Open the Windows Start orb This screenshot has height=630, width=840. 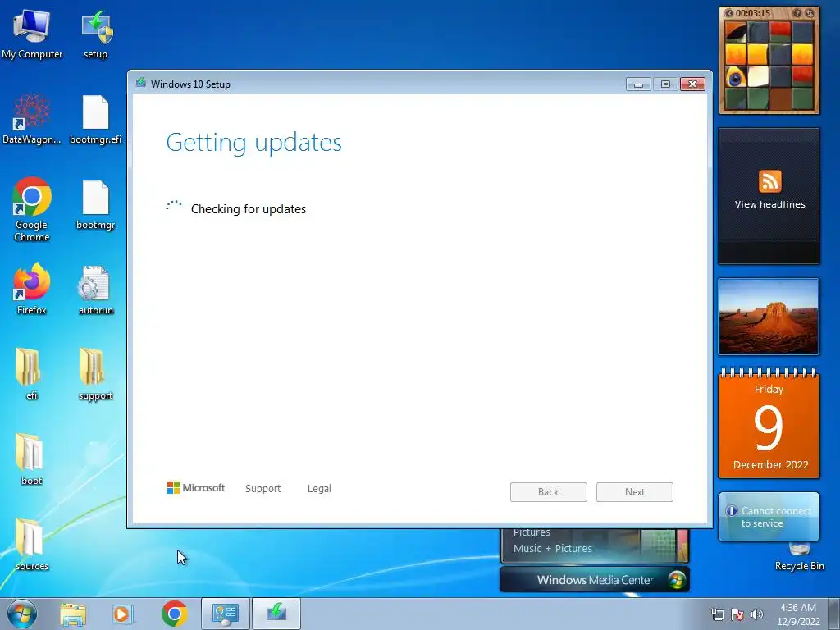pos(22,614)
